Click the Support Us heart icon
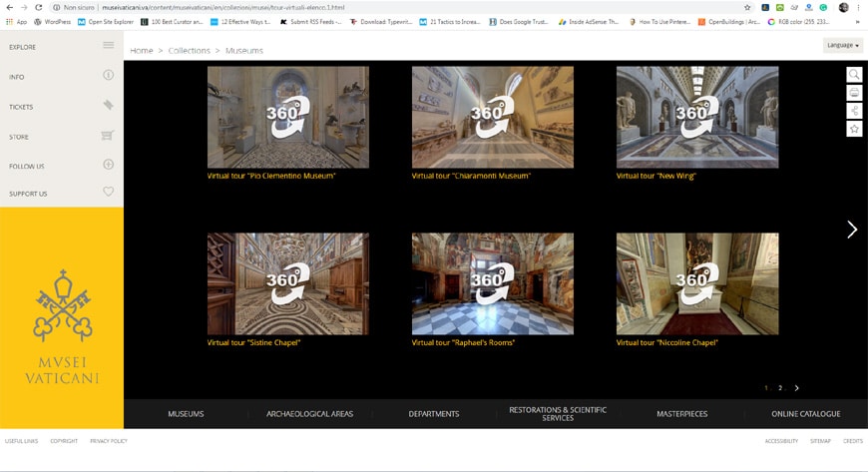 [109, 192]
